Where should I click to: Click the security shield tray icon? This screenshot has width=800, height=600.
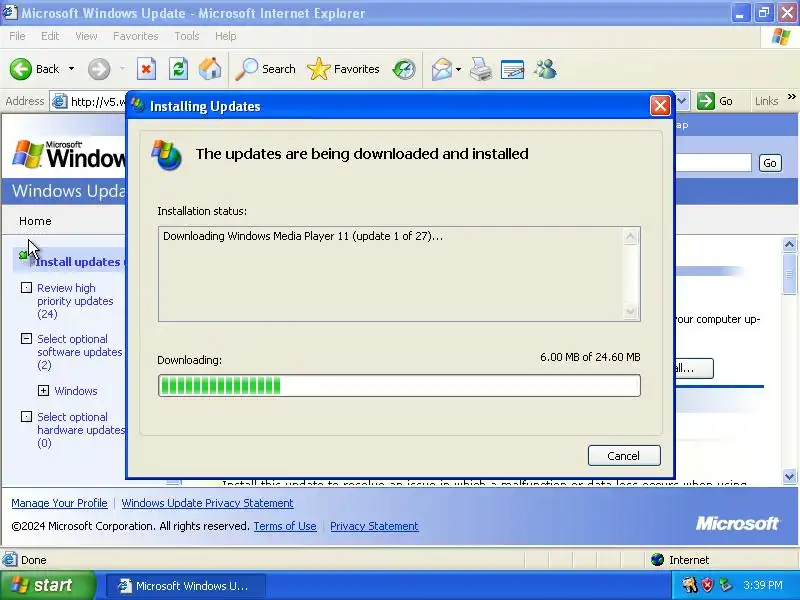coord(707,585)
